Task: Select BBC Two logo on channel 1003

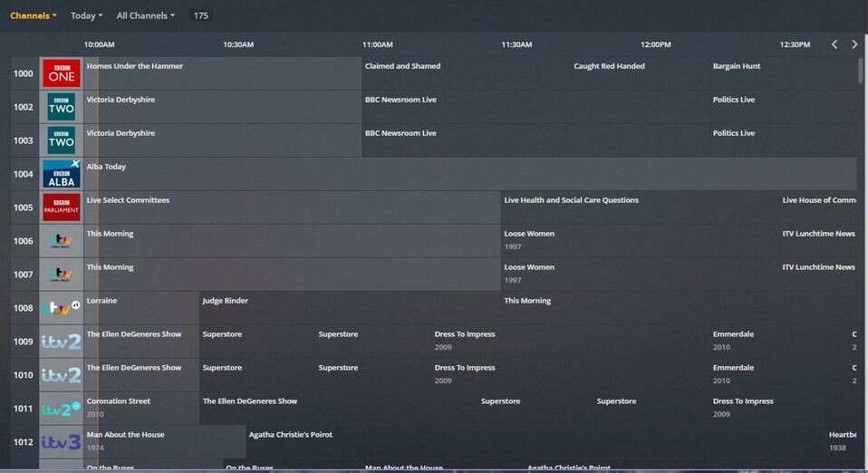Action: (62, 140)
